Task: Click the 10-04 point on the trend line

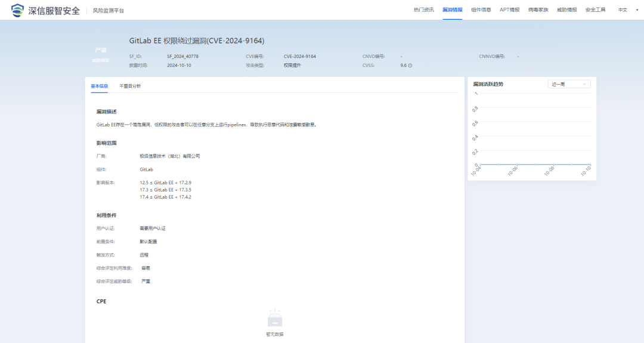Action: (481, 164)
